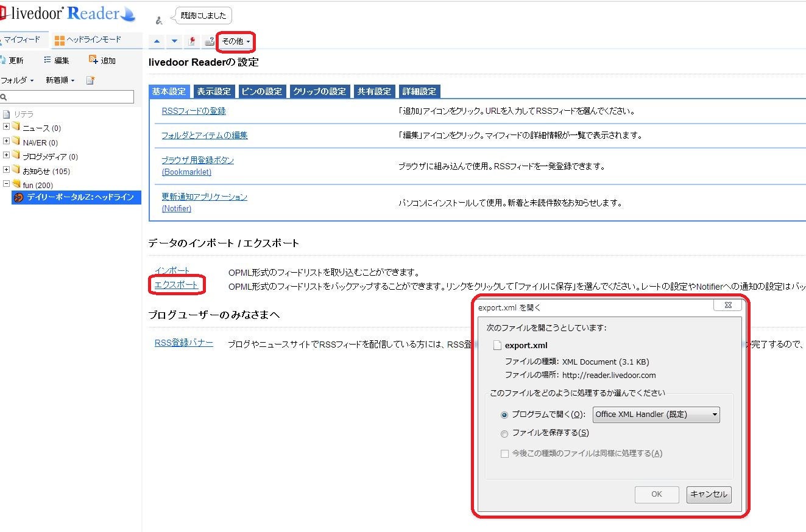Click the エクスポート link

tap(176, 284)
